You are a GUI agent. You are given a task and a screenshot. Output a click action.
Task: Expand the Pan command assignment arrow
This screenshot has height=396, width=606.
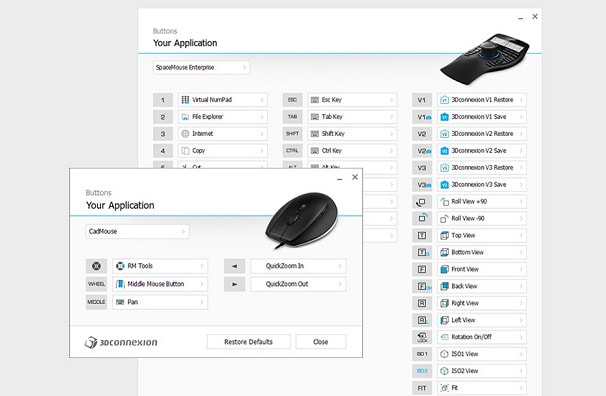(x=202, y=302)
